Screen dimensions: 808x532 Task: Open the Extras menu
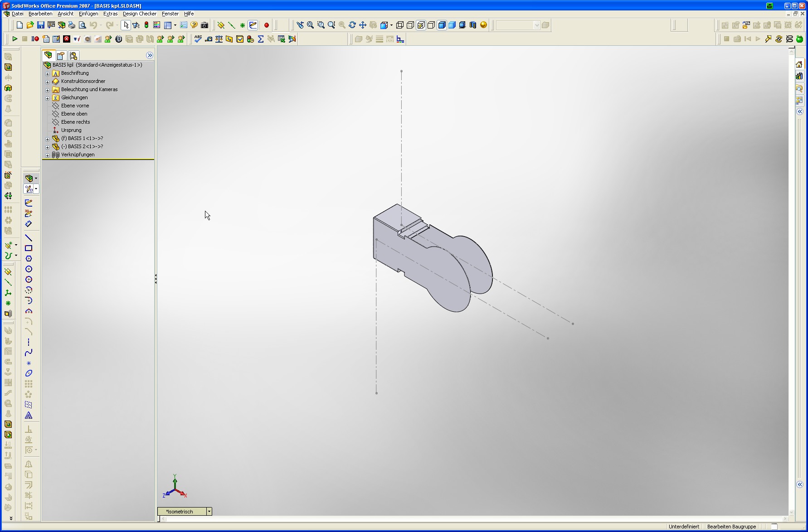pos(110,14)
